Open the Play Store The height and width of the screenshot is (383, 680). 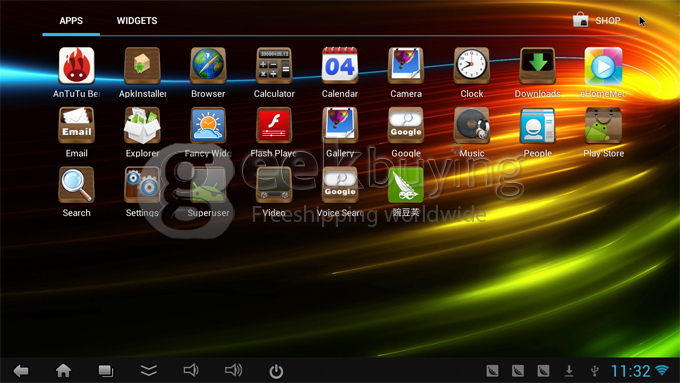[603, 125]
